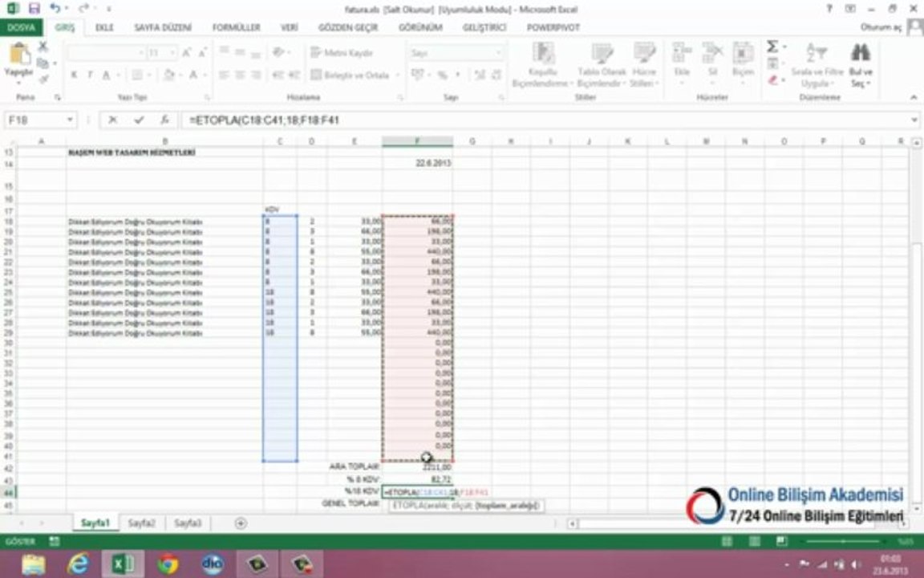Click Metni Kaydır wrap text button

pyautogui.click(x=342, y=52)
